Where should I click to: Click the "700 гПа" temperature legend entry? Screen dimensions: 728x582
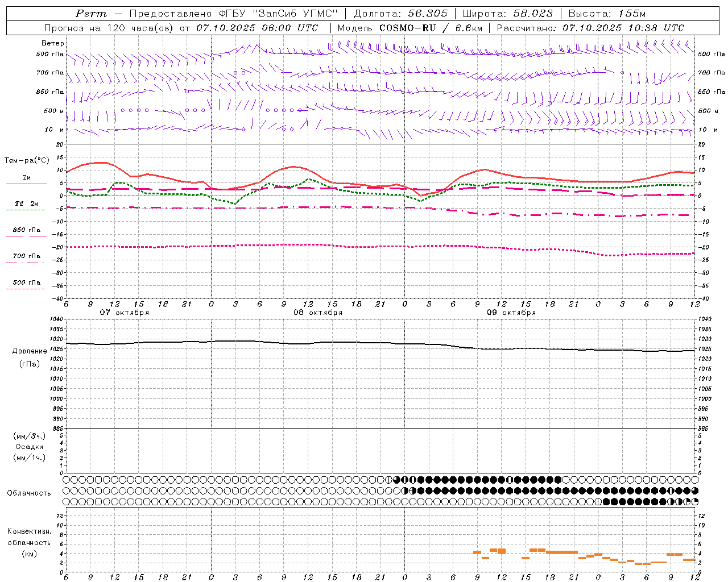[x=27, y=256]
